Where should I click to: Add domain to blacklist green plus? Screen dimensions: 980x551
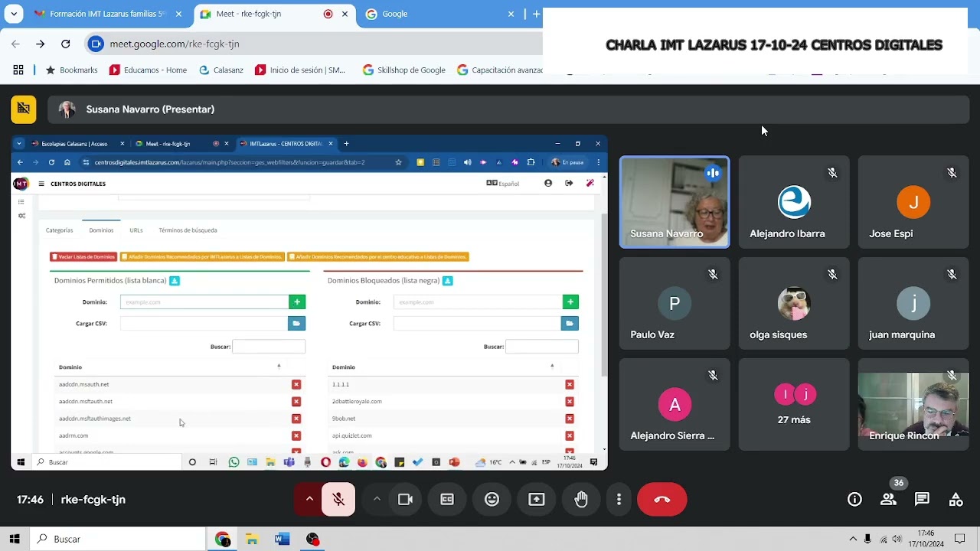(x=570, y=302)
